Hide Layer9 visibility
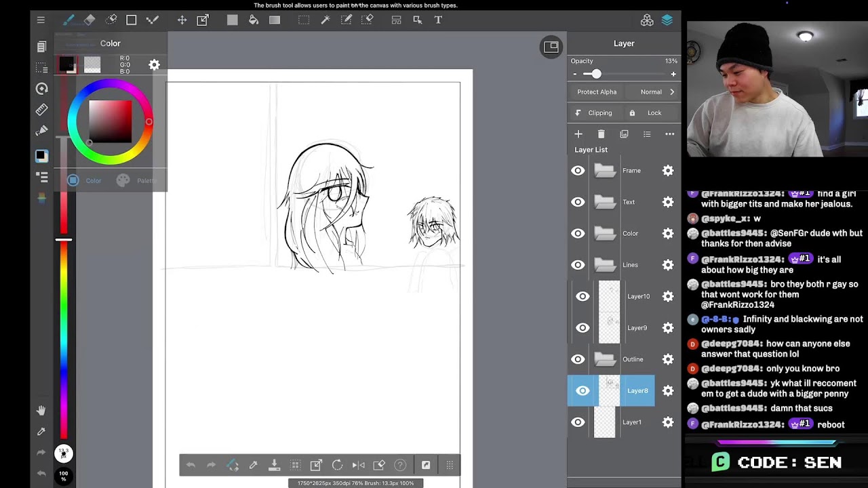This screenshot has height=488, width=868. point(583,328)
